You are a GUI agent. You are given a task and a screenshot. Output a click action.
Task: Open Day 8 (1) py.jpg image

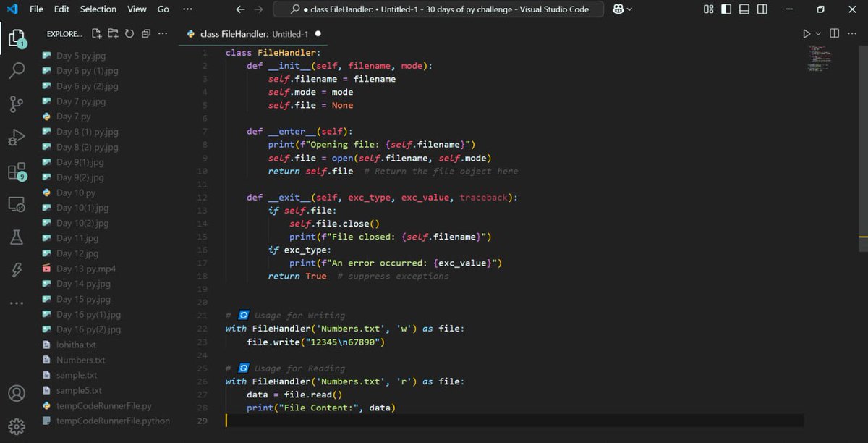point(88,132)
